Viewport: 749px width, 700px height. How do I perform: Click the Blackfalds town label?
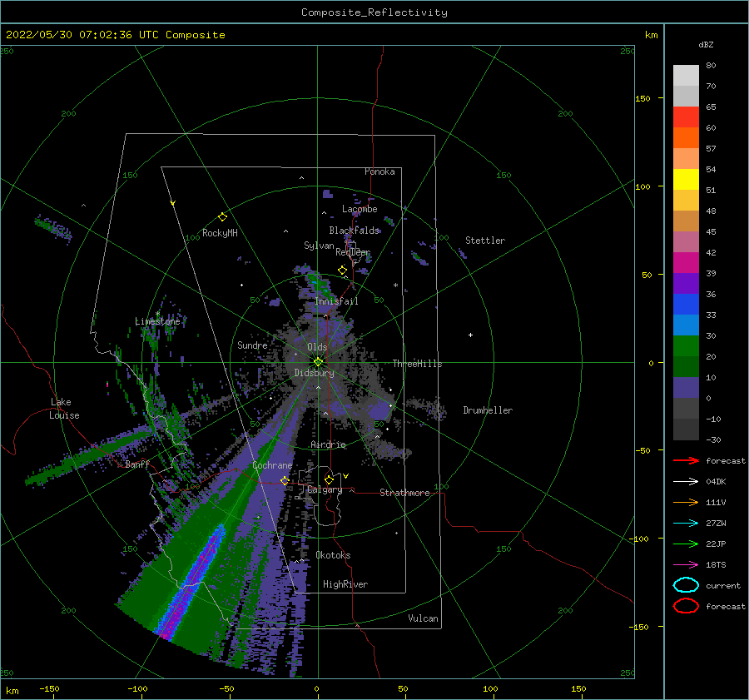(354, 231)
